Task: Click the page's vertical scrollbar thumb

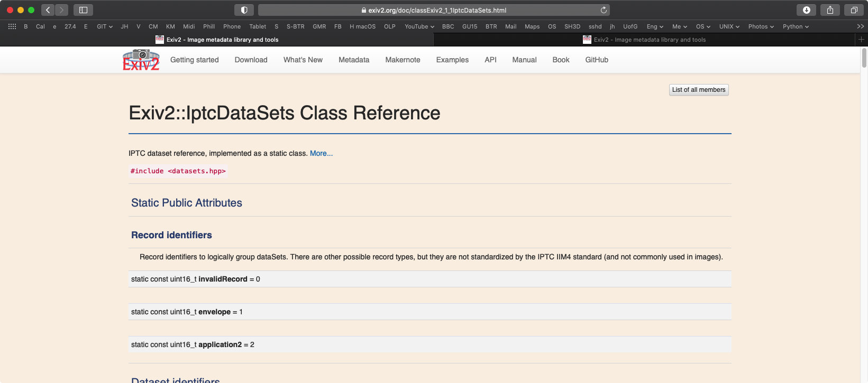Action: [864, 58]
